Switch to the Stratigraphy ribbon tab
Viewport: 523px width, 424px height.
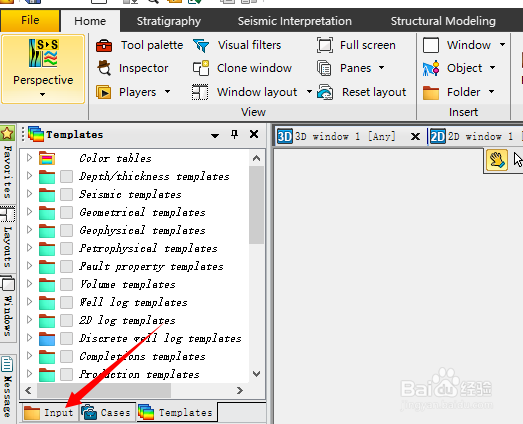169,21
